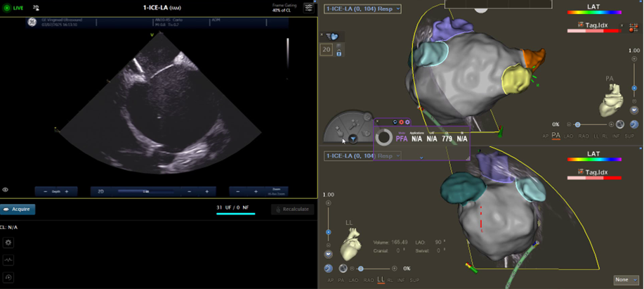Expand the top 1-ICE-LA Resp dropdown
644x289 pixels.
tap(362, 8)
